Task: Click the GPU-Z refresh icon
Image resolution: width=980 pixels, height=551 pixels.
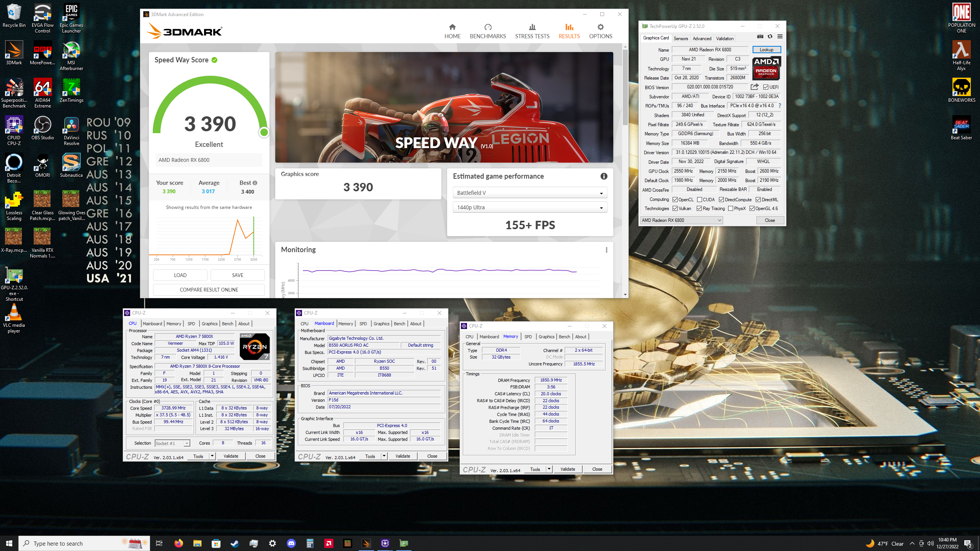Action: pyautogui.click(x=770, y=37)
